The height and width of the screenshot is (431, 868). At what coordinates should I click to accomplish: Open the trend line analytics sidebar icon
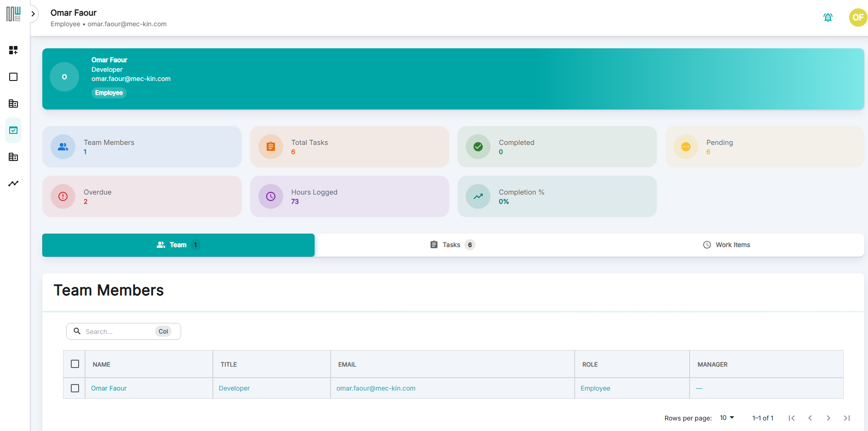coord(13,184)
